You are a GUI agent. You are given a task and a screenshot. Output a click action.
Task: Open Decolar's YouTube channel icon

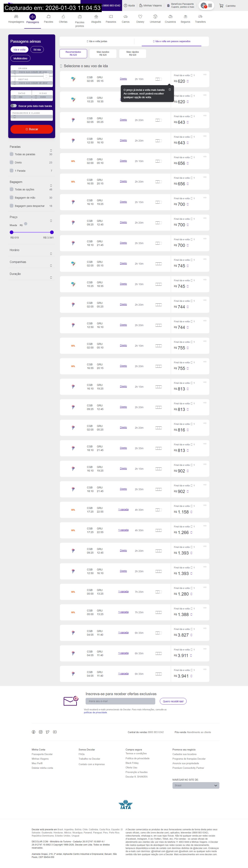pos(55,732)
